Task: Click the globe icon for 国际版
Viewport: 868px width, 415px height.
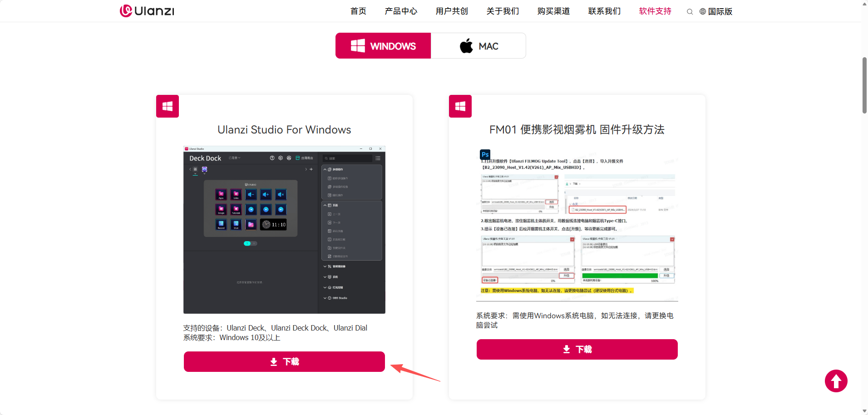Action: click(x=703, y=11)
